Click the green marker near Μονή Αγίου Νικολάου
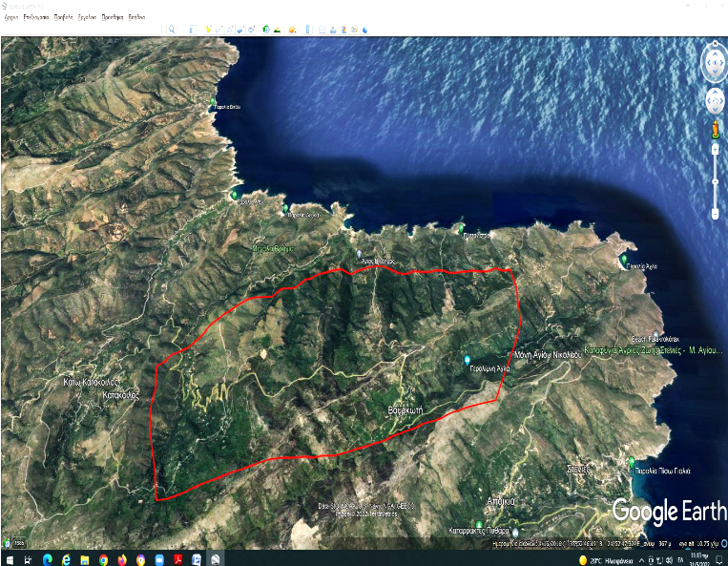Image resolution: width=728 pixels, height=566 pixels. click(x=467, y=360)
